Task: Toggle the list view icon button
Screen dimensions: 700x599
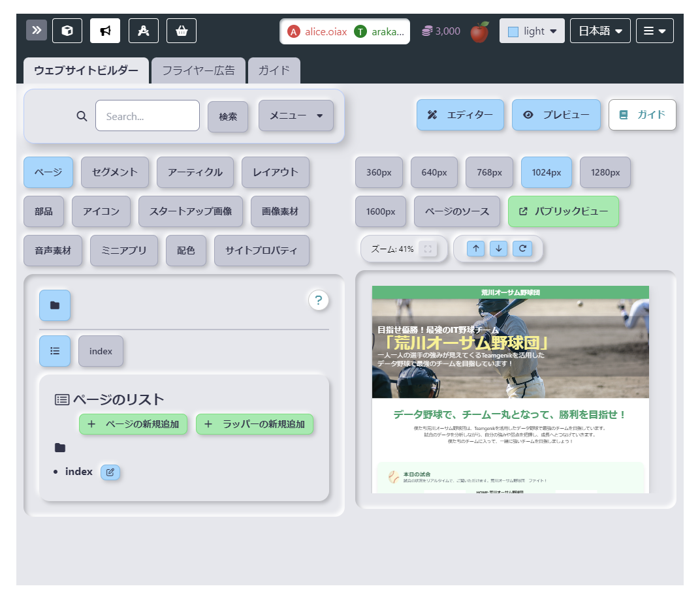Action: tap(54, 351)
